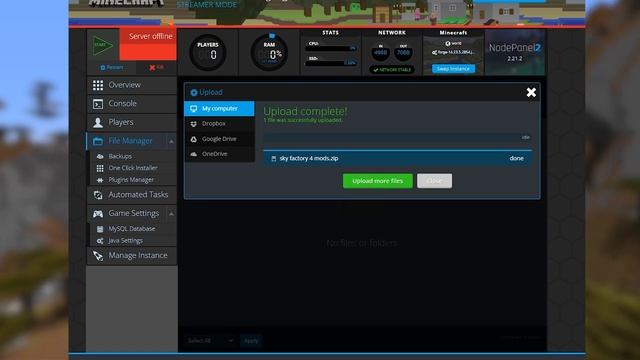Open the Overview grid icon in sidebar
This screenshot has height=360, width=640.
point(98,85)
